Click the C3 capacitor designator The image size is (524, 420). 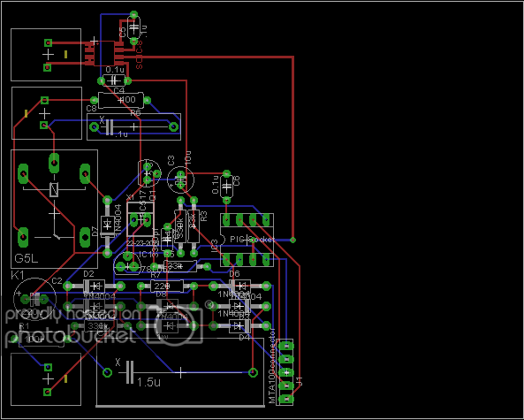coord(171,160)
